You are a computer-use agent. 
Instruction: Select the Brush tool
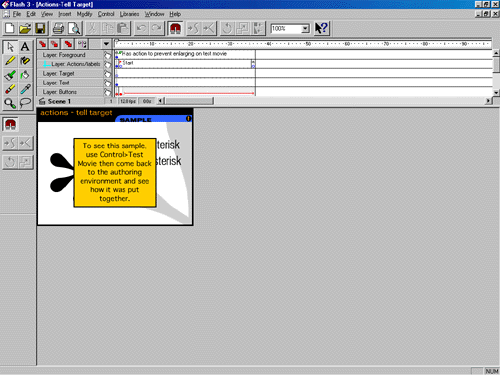click(10, 75)
